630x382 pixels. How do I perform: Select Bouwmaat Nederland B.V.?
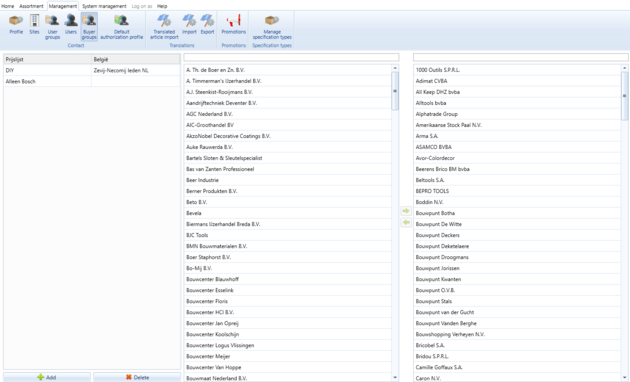[287, 378]
